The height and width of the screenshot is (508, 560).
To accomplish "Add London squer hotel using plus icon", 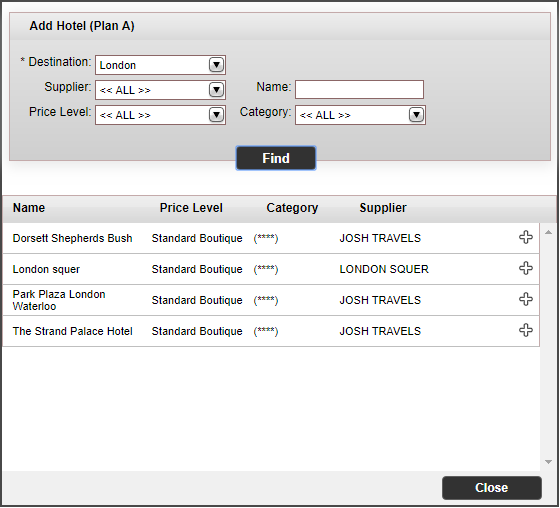I will [525, 269].
